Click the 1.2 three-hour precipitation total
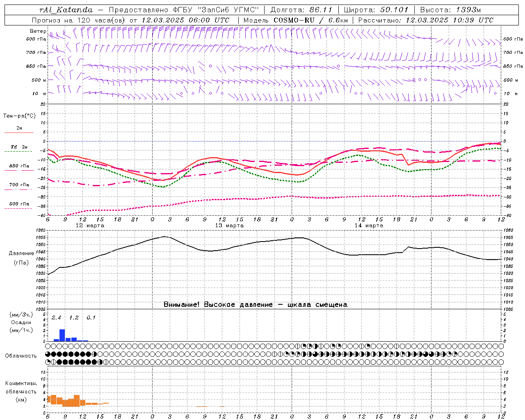 point(74,318)
